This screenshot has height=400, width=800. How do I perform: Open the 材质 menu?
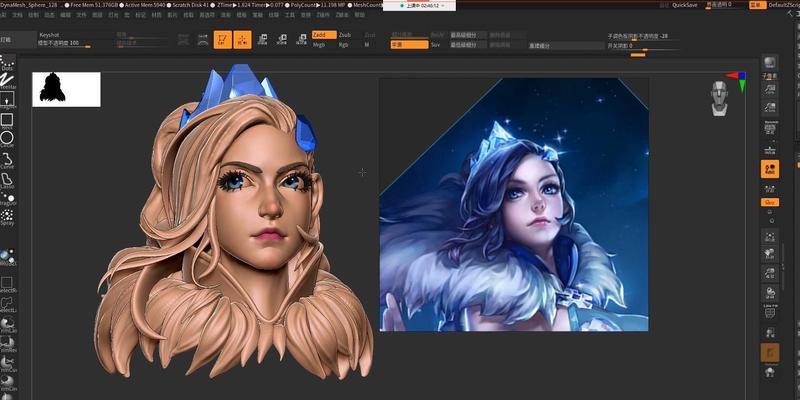point(157,15)
